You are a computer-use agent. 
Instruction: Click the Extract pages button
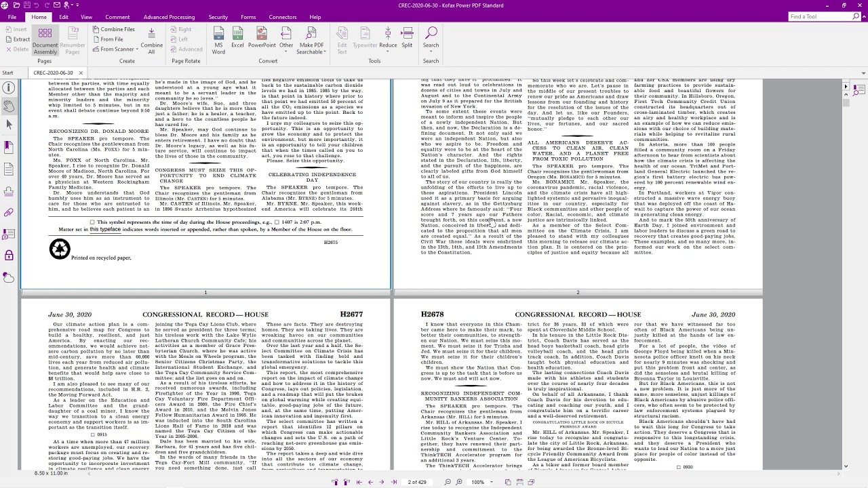pyautogui.click(x=17, y=39)
